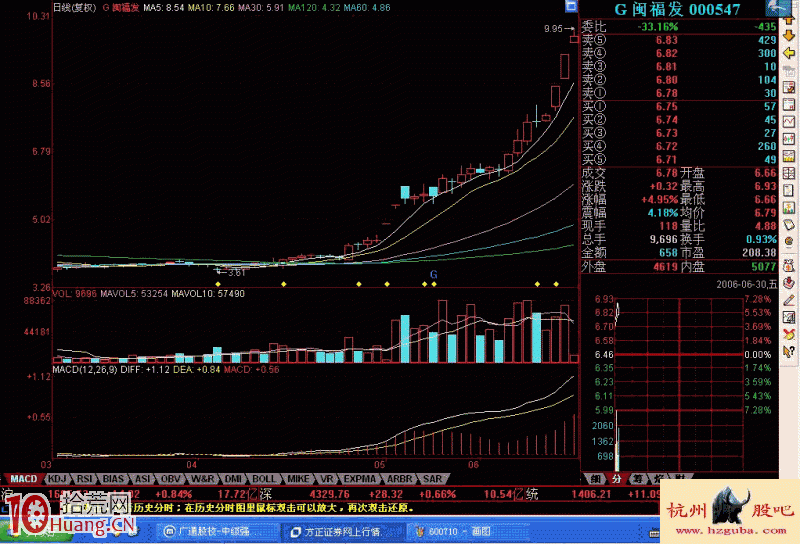Click the yellow diamond marker nearest the 3.61 low
The image size is (800, 544).
tap(218, 284)
